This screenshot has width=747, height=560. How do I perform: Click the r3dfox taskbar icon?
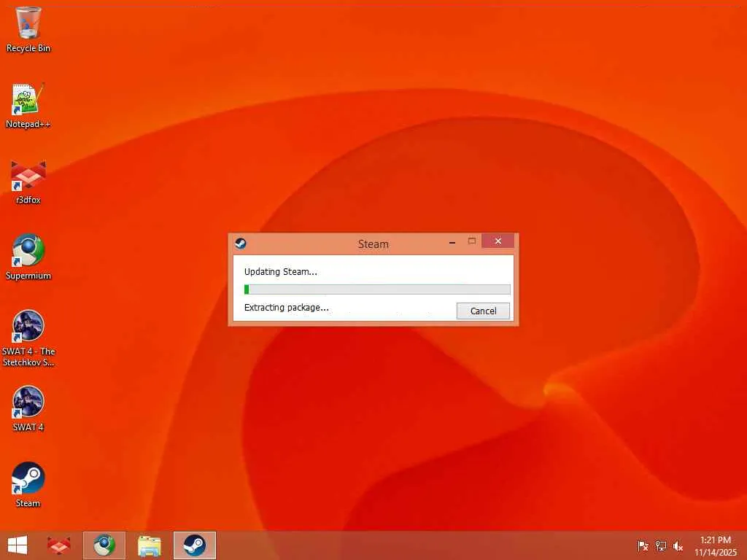[x=58, y=545]
